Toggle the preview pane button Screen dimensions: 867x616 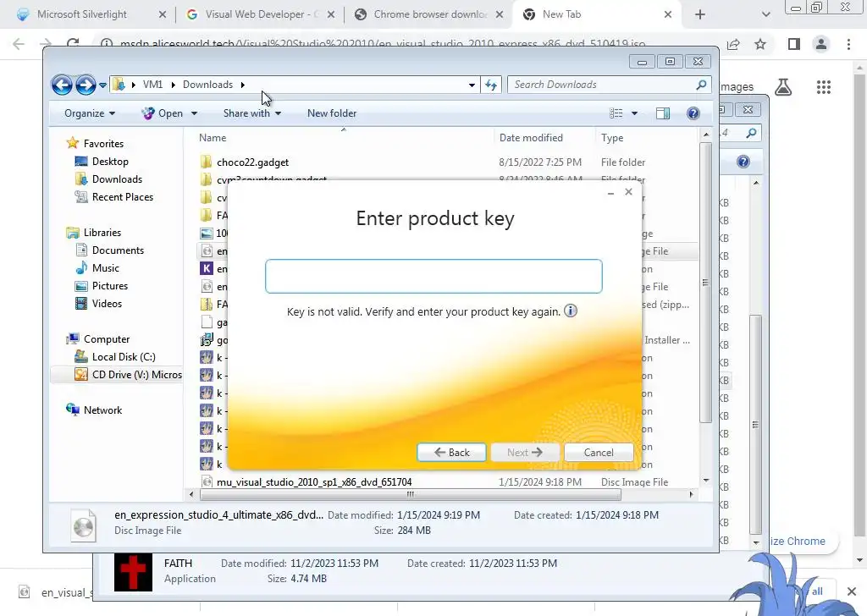[x=663, y=113]
